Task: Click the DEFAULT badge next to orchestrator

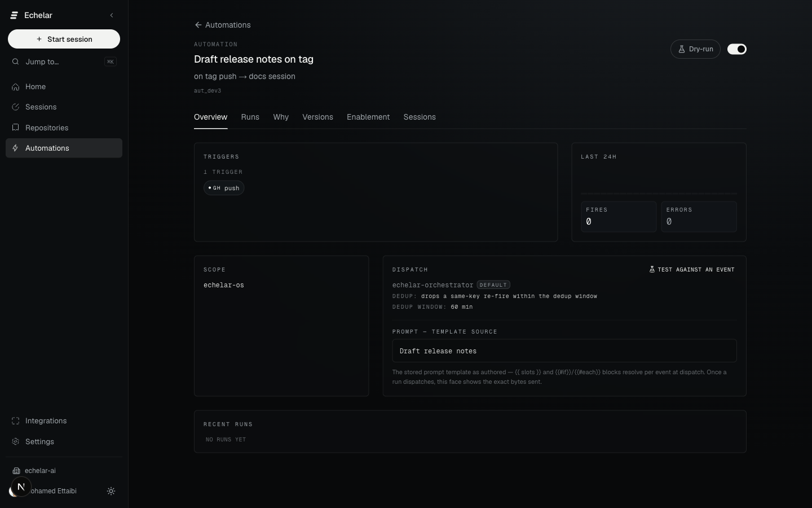Action: [493, 285]
